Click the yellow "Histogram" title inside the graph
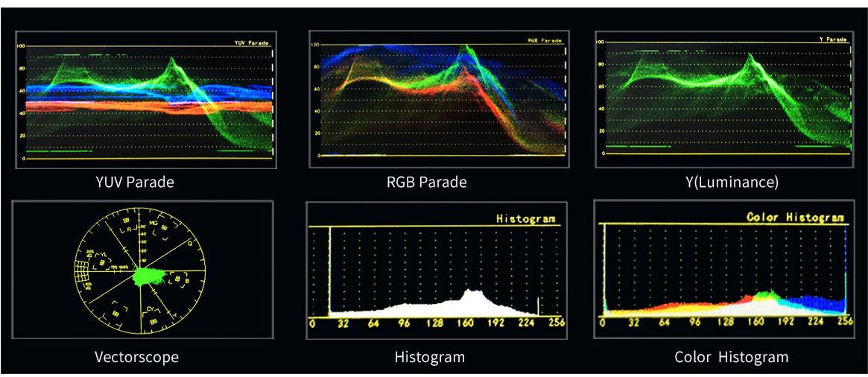 (x=526, y=219)
